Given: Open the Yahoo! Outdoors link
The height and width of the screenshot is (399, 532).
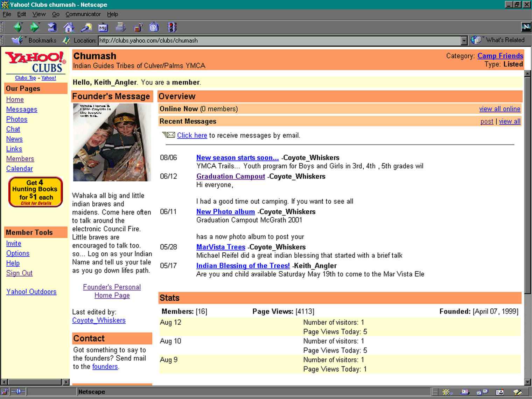Looking at the screenshot, I should click(x=31, y=292).
